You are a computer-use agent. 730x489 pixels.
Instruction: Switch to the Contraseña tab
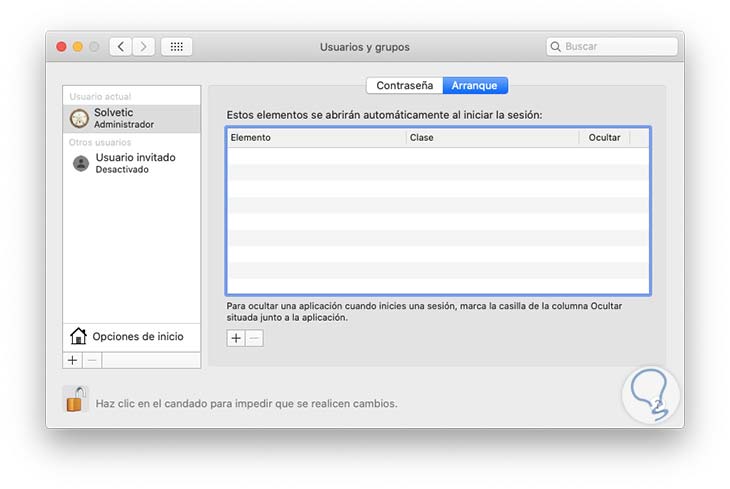(405, 86)
